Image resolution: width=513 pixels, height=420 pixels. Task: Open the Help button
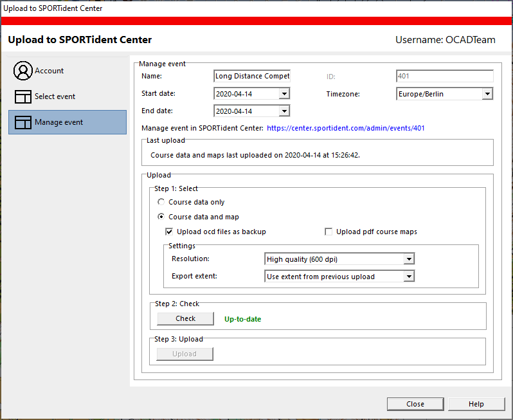(476, 404)
